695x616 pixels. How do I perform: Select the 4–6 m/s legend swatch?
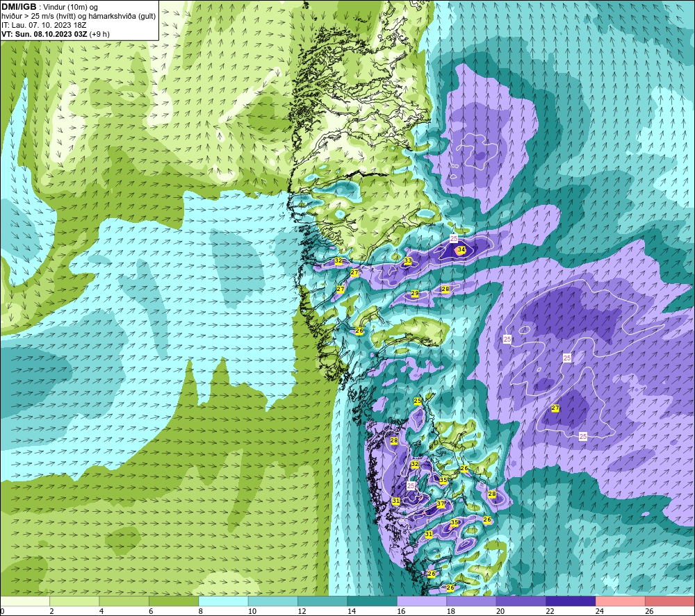click(124, 601)
